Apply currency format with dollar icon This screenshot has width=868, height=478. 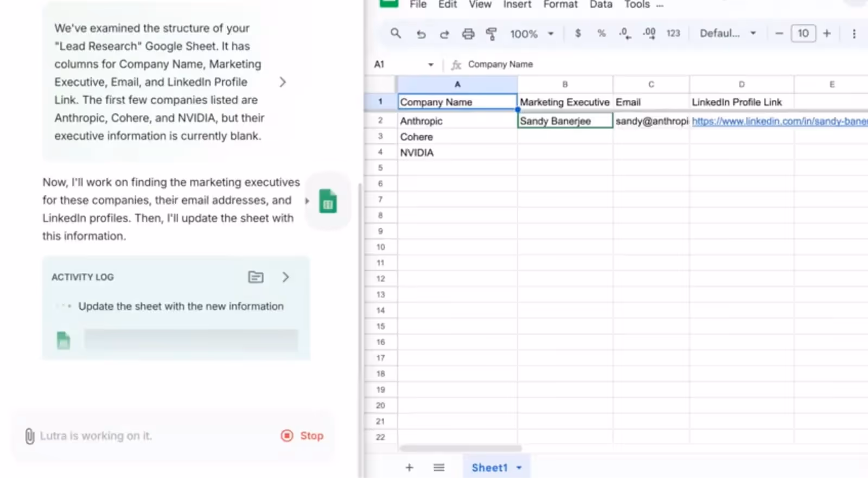[x=578, y=34]
